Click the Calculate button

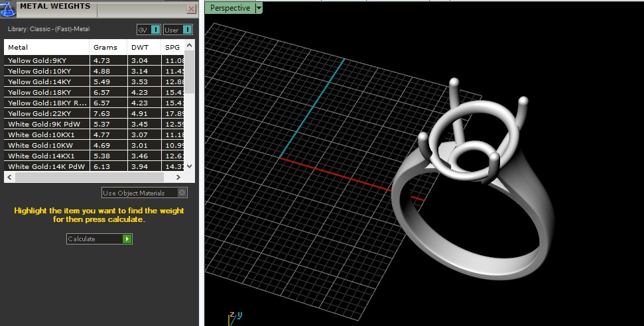(99, 239)
